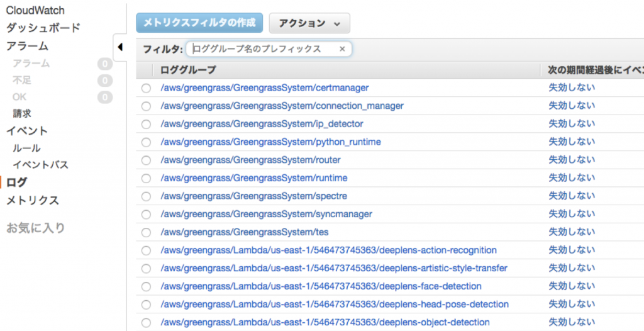Open the deeplens-object-detection log group
644x331 pixels.
(325, 322)
